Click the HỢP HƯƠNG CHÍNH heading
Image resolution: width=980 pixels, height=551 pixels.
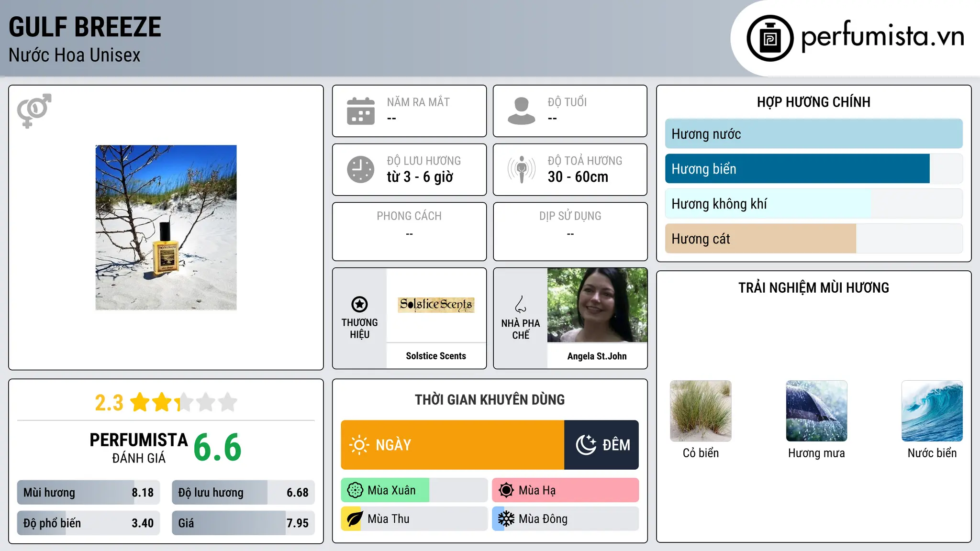click(x=813, y=102)
